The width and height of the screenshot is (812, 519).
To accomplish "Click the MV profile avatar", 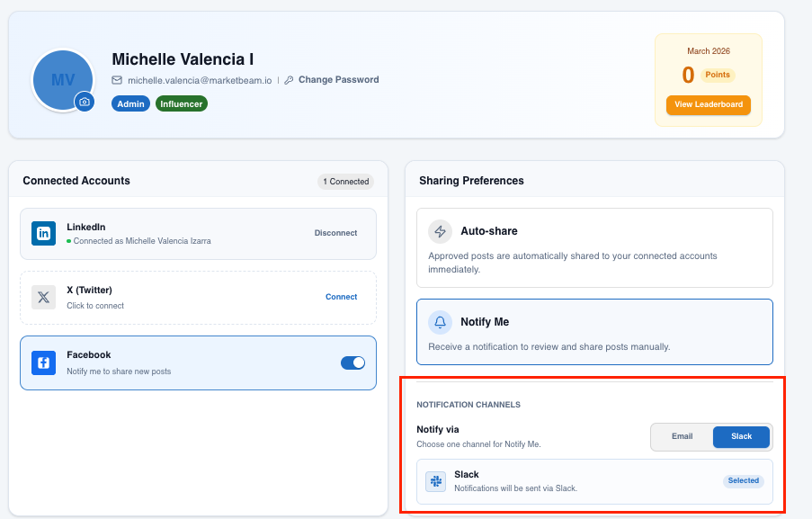I will coord(63,80).
